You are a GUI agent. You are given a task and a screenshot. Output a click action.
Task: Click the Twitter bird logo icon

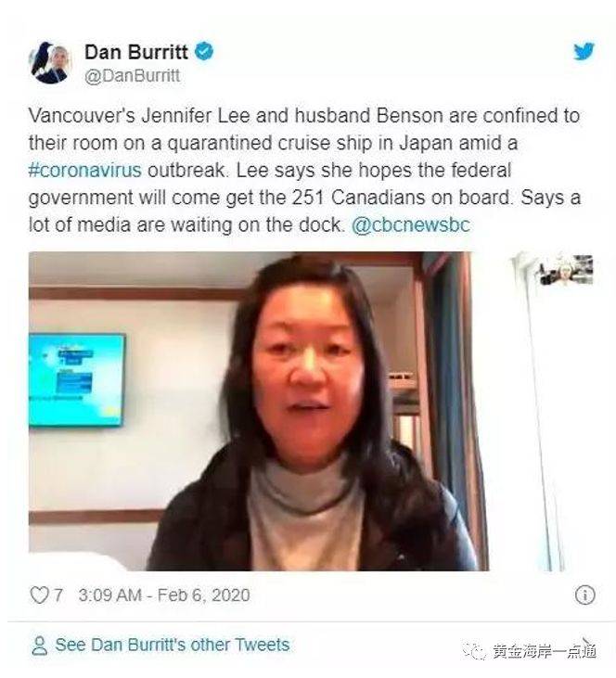click(584, 51)
